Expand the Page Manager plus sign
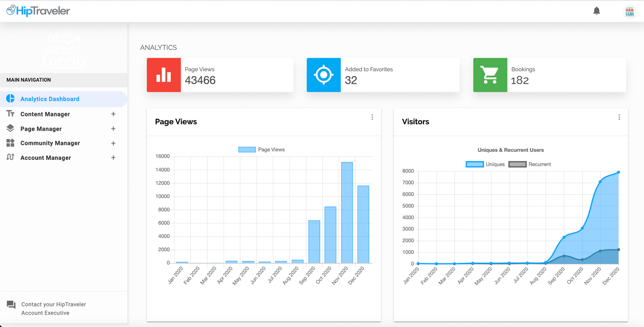Viewport: 644px width, 327px height. pyautogui.click(x=113, y=129)
